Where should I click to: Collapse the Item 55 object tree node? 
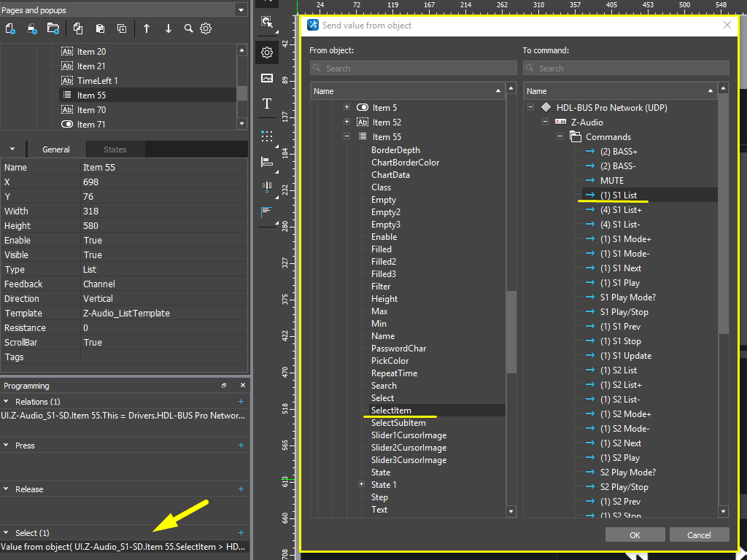347,136
